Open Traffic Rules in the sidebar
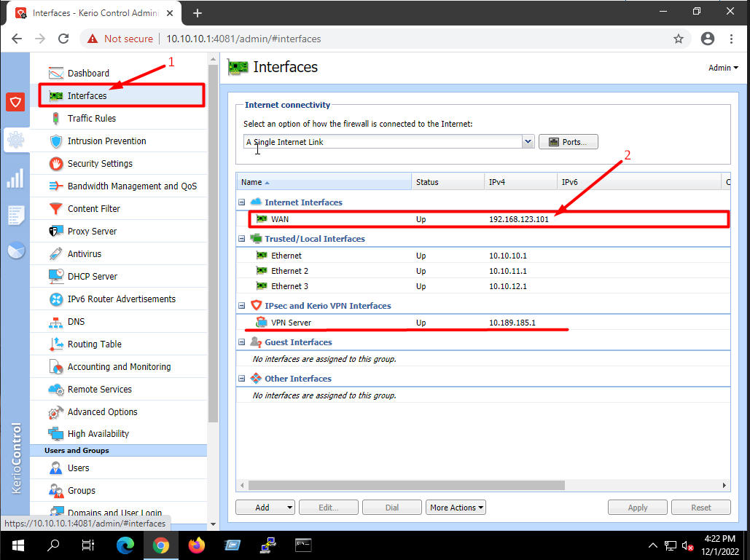 tap(91, 119)
